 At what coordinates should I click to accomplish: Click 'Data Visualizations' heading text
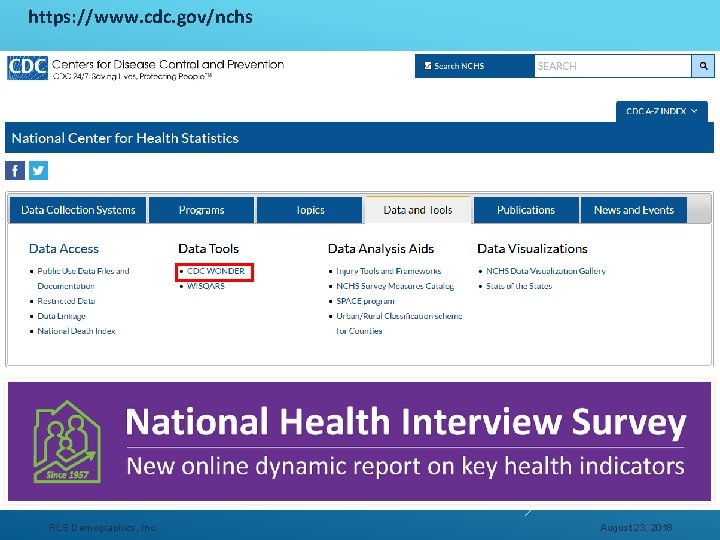tap(532, 248)
